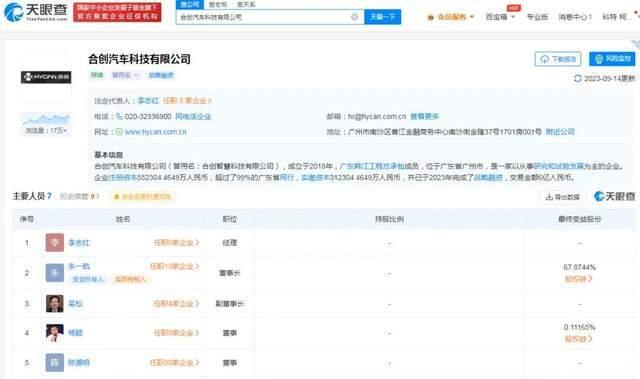The width and height of the screenshot is (640, 379).
Task: Expand affiliated companies for row 2 朱一凯
Action: (x=175, y=266)
